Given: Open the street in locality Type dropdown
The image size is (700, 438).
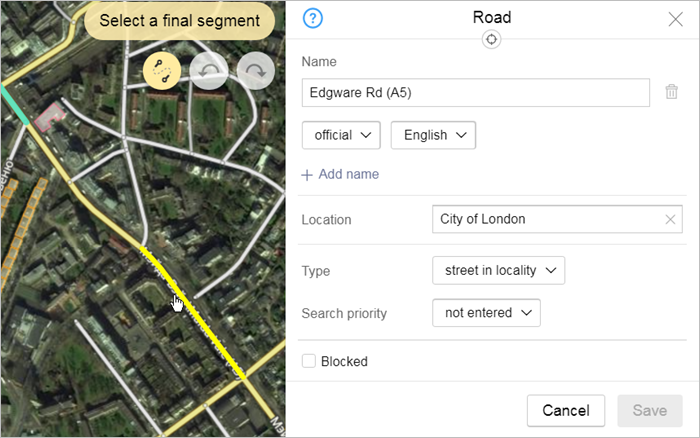Looking at the screenshot, I should [x=498, y=270].
